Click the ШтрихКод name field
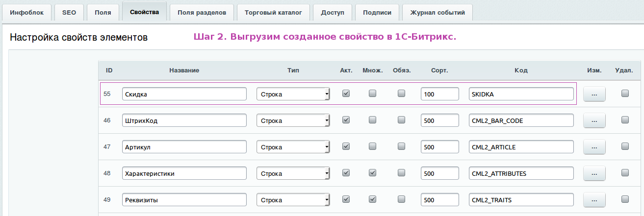The image size is (644, 216). pyautogui.click(x=184, y=120)
